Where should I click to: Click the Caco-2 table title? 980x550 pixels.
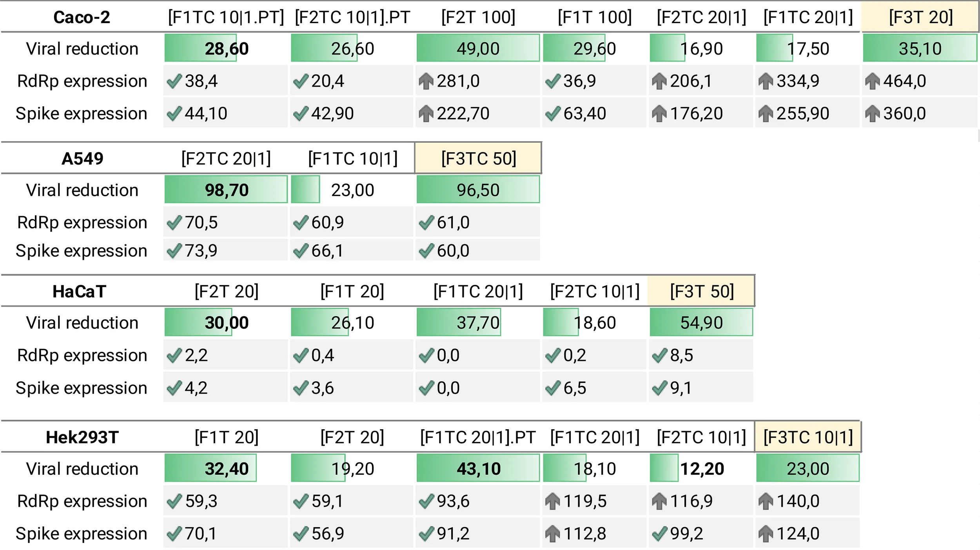(82, 17)
